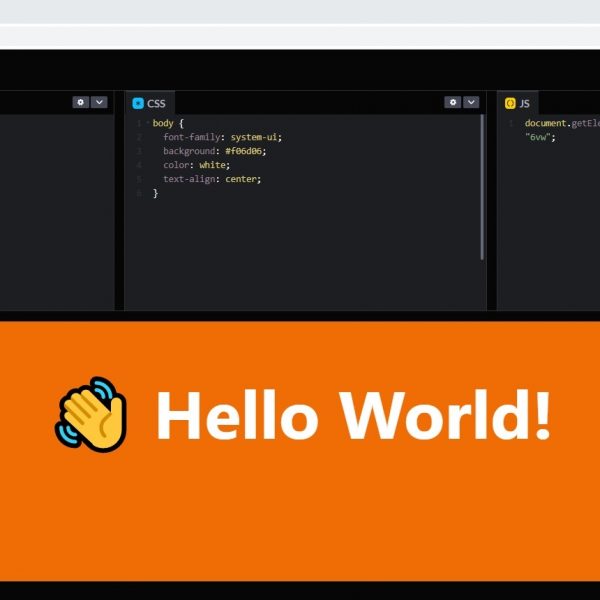Click resize bar above orange preview
Image resolution: width=600 pixels, height=600 pixels.
click(x=300, y=316)
